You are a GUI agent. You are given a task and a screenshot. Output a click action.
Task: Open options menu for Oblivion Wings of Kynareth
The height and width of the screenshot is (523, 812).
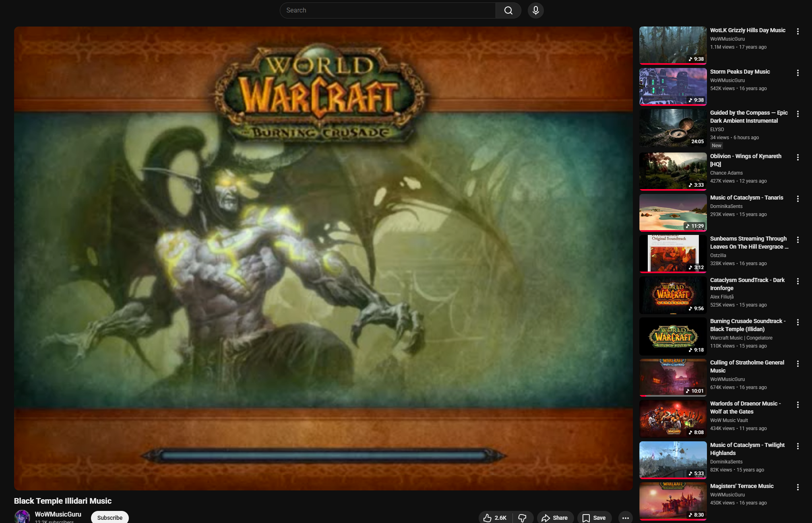point(798,157)
